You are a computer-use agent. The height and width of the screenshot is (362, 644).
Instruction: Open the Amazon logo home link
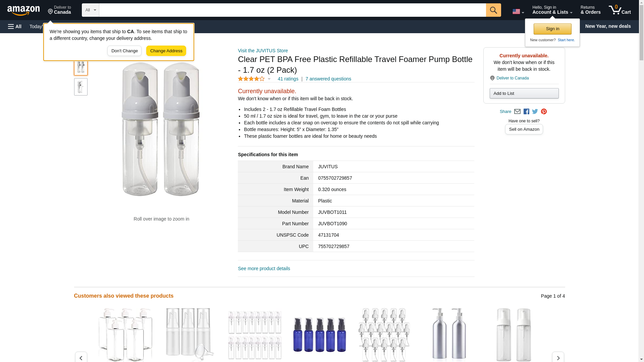23,10
